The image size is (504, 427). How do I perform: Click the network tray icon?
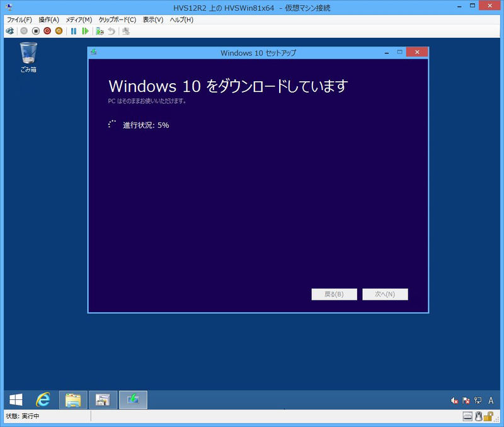pos(478,401)
